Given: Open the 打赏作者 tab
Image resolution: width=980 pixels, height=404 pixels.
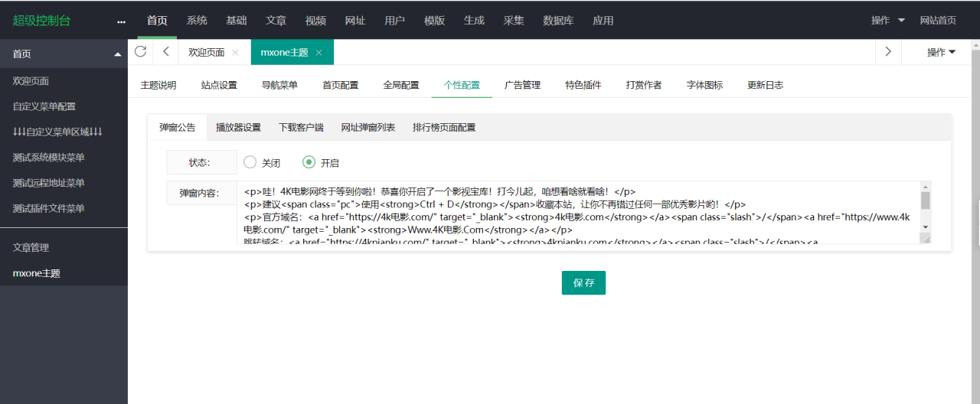Looking at the screenshot, I should 644,85.
